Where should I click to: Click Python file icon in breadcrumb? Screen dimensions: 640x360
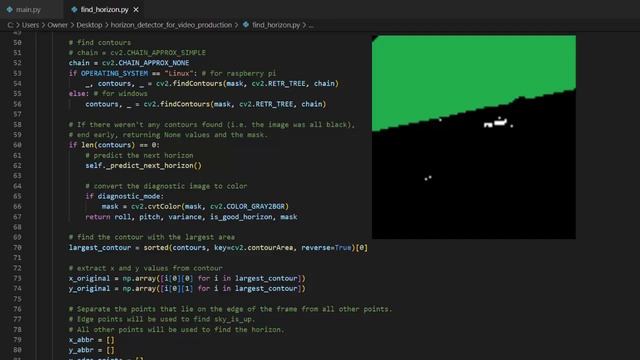246,25
